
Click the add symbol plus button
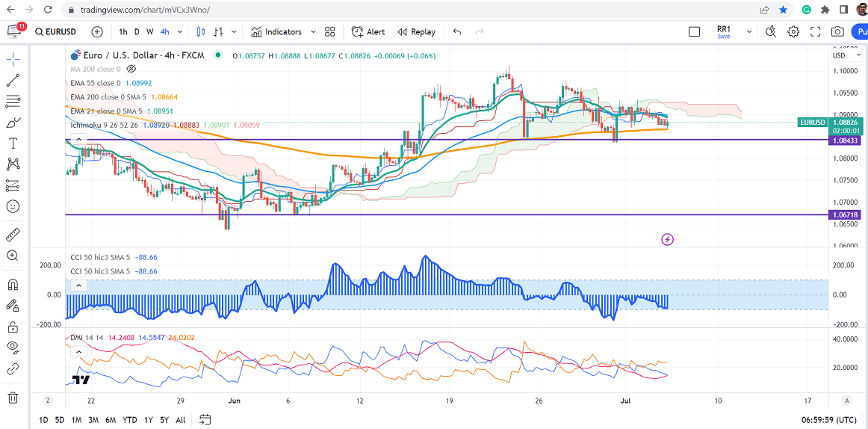click(x=97, y=32)
